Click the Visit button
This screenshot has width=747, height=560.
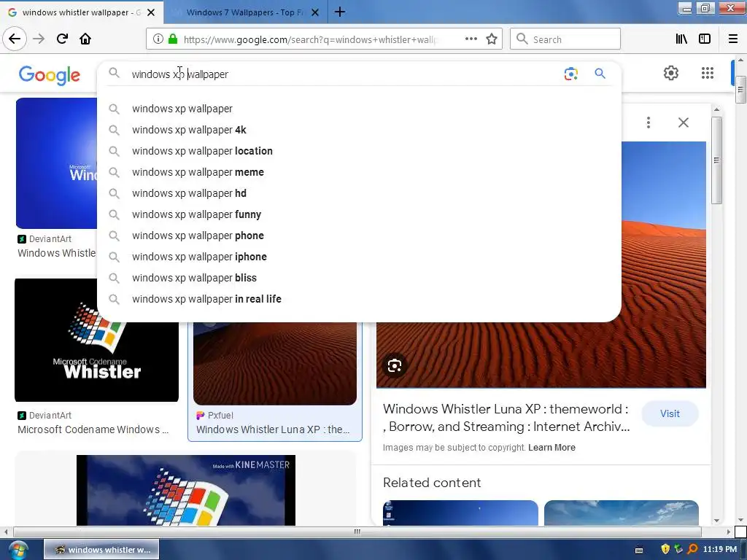pyautogui.click(x=670, y=413)
